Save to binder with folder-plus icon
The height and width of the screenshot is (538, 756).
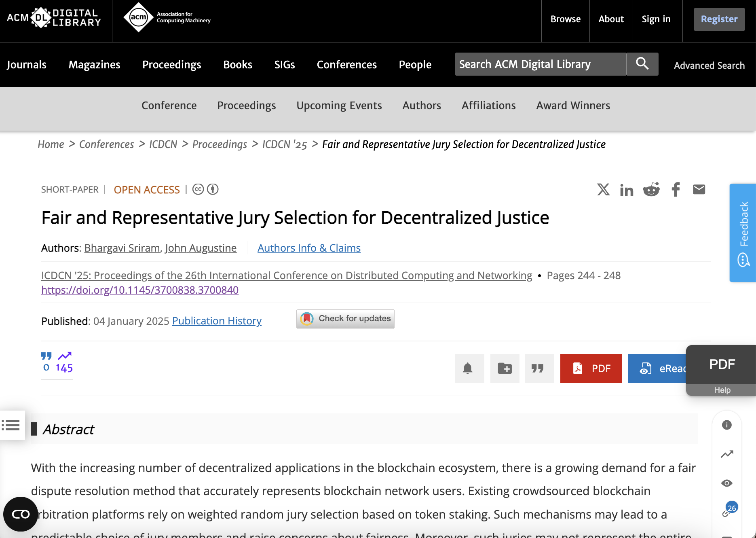[x=505, y=369]
